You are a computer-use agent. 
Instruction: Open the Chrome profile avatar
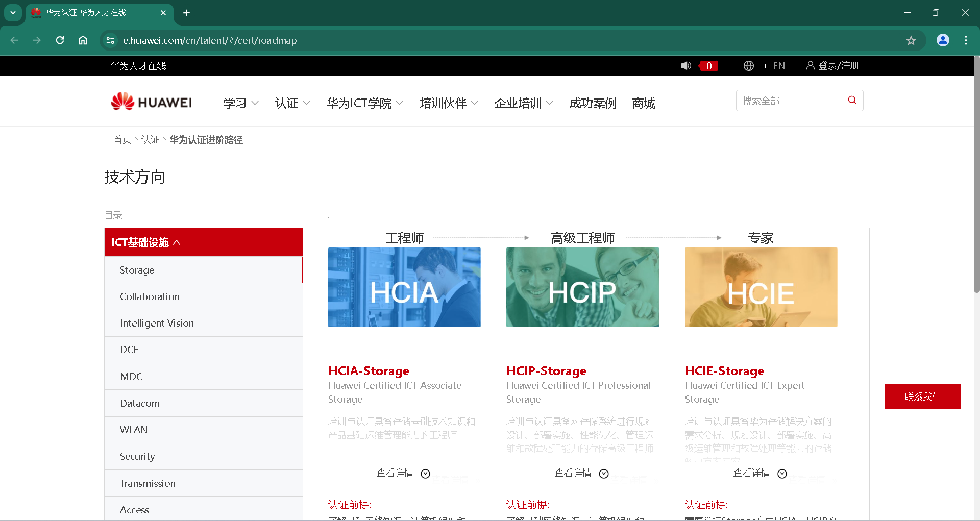click(x=943, y=40)
